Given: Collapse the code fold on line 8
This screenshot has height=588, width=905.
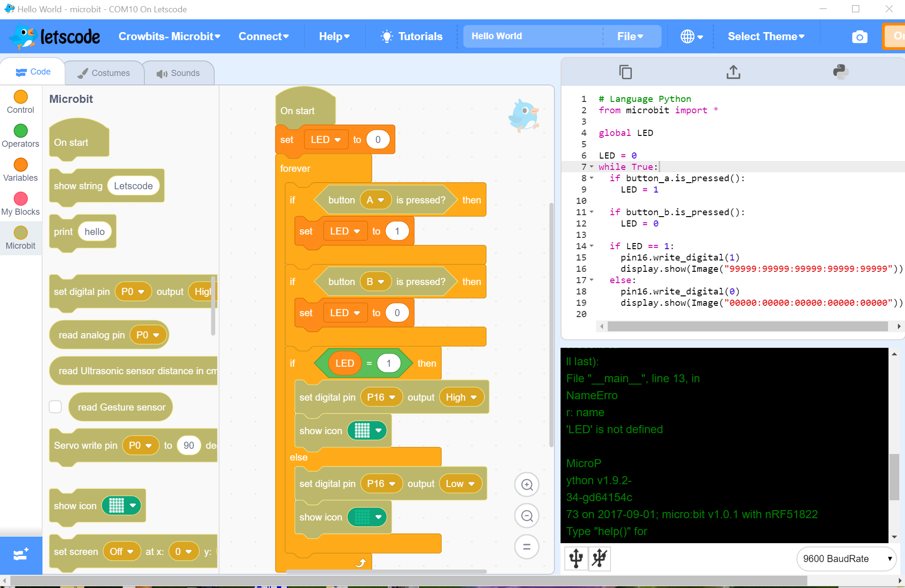Looking at the screenshot, I should 592,178.
